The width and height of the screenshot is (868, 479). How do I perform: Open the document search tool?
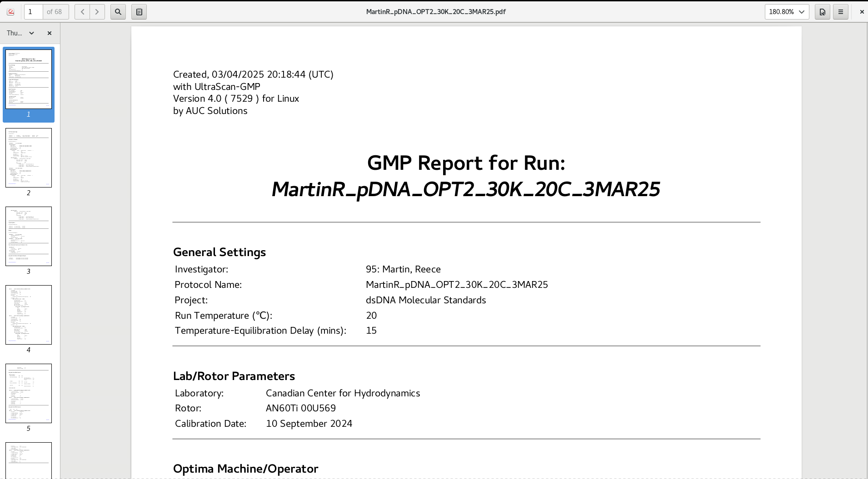tap(118, 12)
